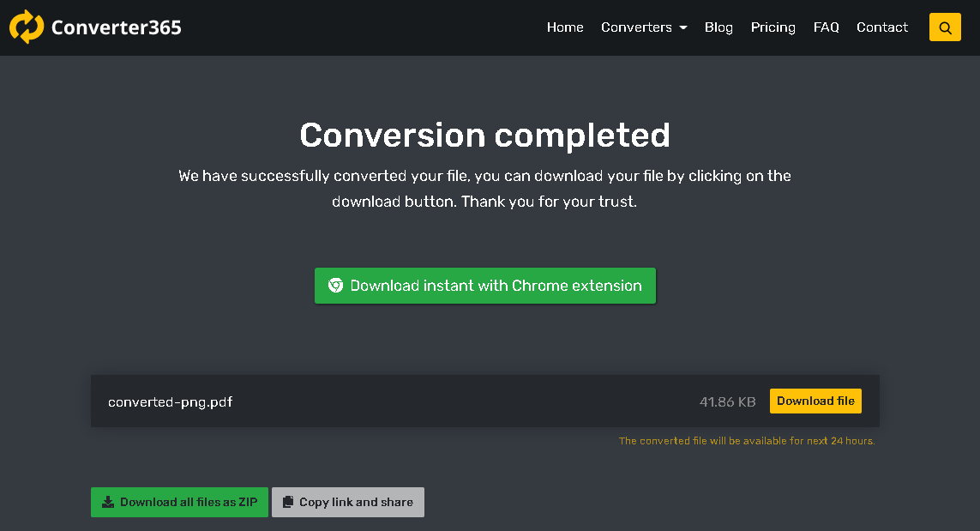Open the FAQ section

[826, 27]
